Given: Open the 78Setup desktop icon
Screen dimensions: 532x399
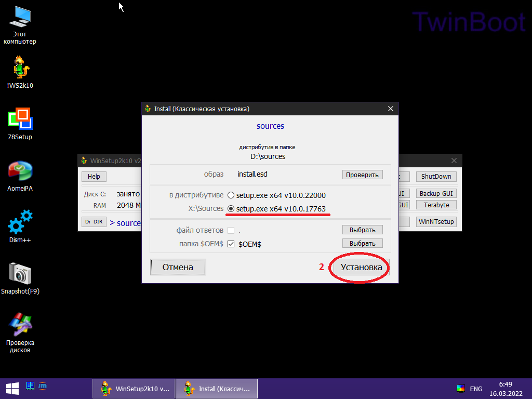Looking at the screenshot, I should click(20, 124).
